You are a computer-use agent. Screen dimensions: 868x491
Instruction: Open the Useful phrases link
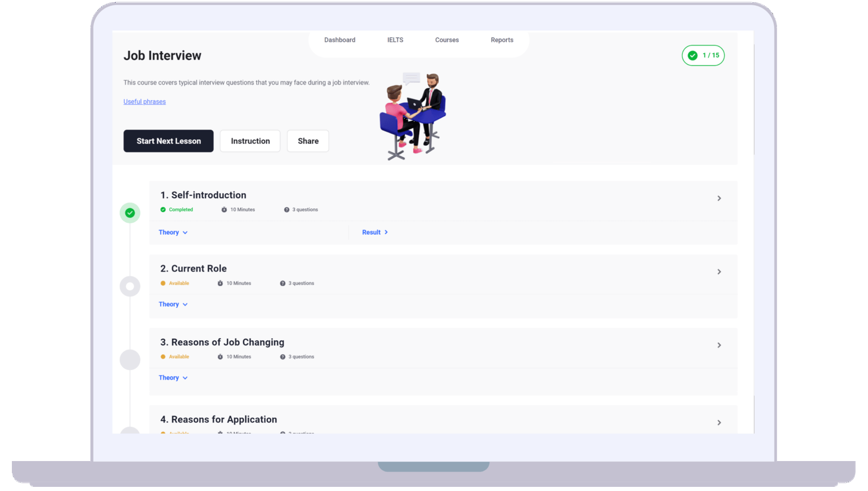pos(144,101)
